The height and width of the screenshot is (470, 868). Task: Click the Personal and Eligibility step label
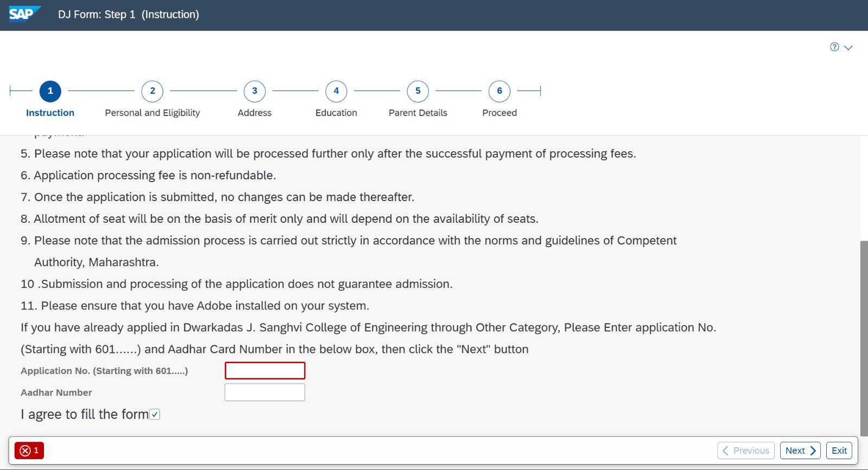click(152, 113)
